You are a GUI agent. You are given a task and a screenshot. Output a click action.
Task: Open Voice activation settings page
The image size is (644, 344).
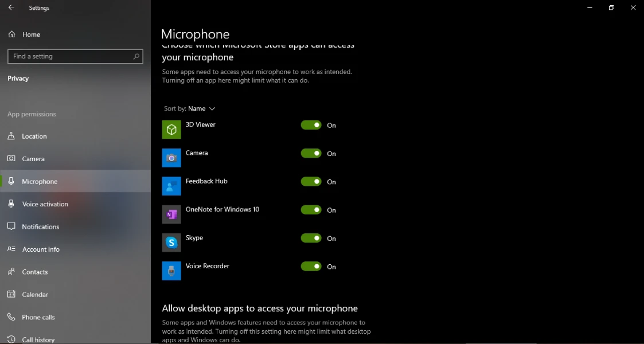[x=45, y=204]
